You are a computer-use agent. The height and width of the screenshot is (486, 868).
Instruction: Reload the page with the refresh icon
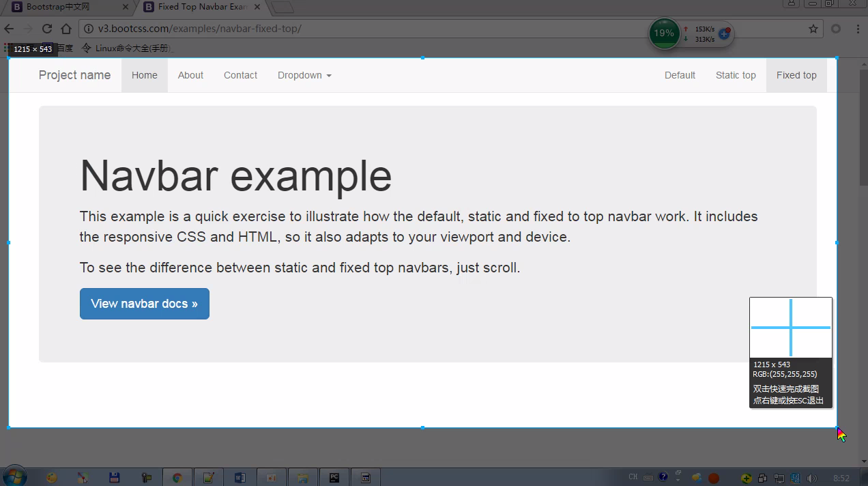tap(47, 29)
